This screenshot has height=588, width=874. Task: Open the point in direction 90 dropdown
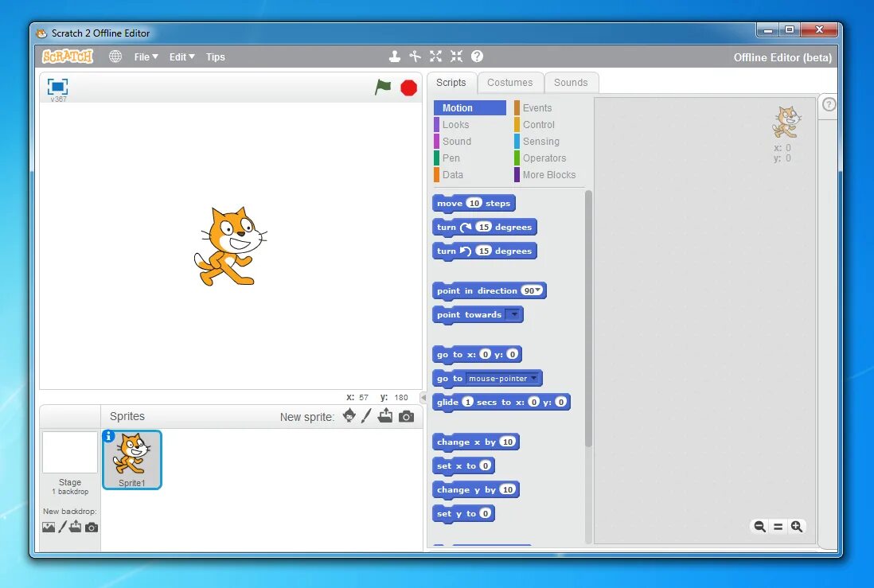(x=538, y=290)
